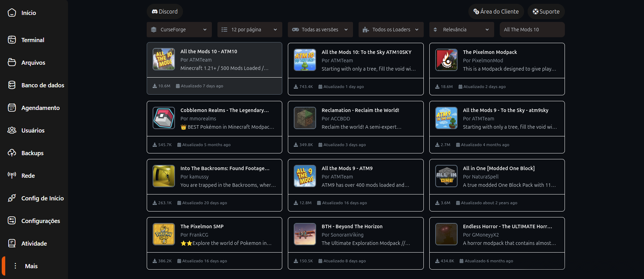Focus the All The Mods 10 search field
Viewport: 644px width, 279px height.
tap(532, 30)
